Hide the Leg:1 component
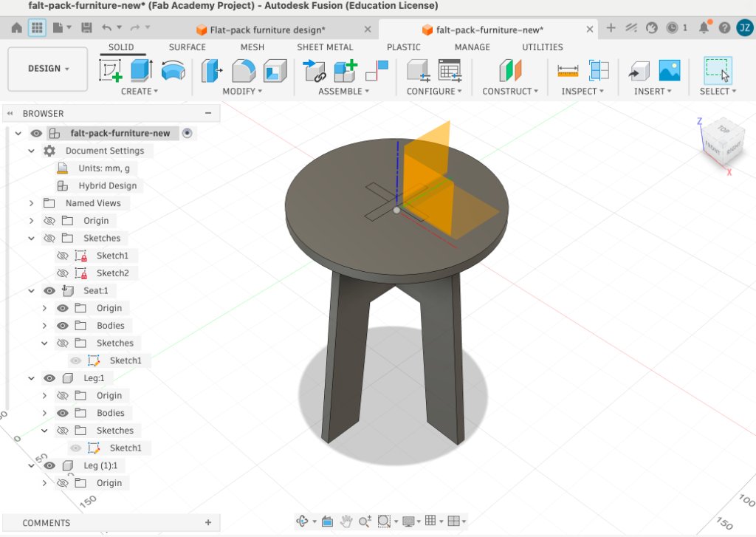The width and height of the screenshot is (756, 537). pyautogui.click(x=49, y=378)
